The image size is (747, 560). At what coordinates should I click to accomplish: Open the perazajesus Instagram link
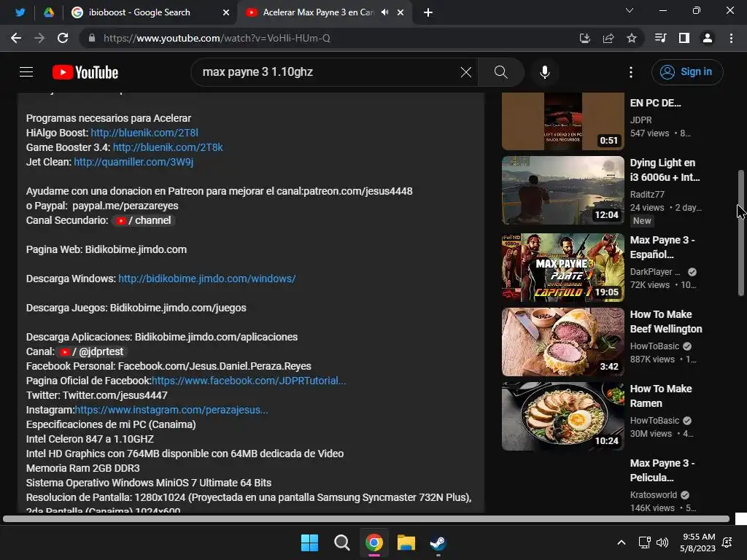[x=171, y=410]
